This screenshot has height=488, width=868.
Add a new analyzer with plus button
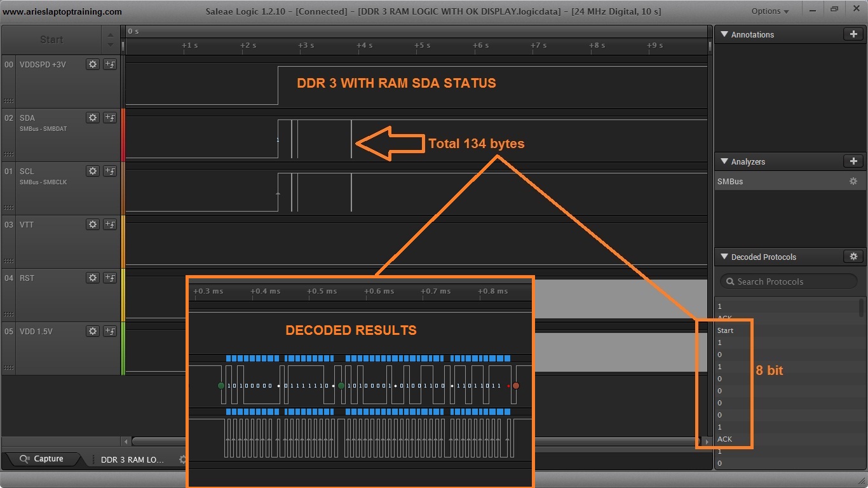[853, 161]
